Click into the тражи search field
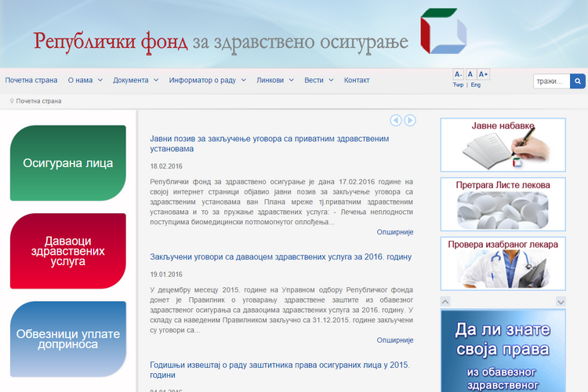 (551, 81)
